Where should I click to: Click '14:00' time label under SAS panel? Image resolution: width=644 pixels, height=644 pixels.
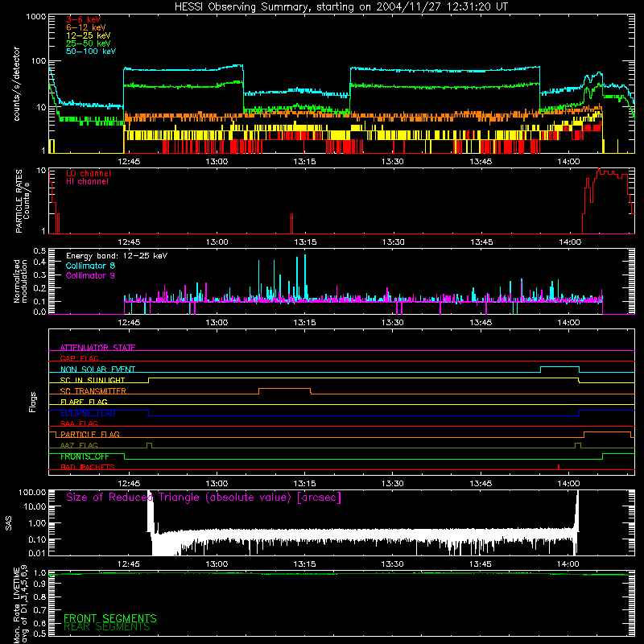[568, 564]
